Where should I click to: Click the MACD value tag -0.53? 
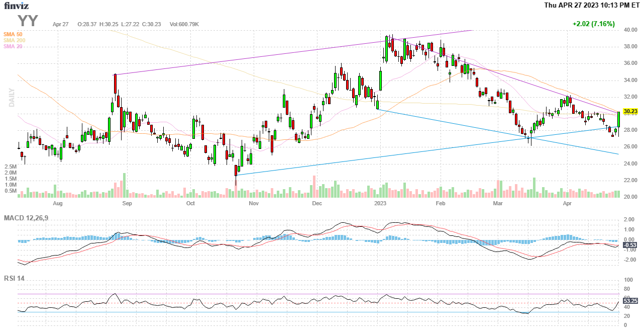pyautogui.click(x=630, y=245)
